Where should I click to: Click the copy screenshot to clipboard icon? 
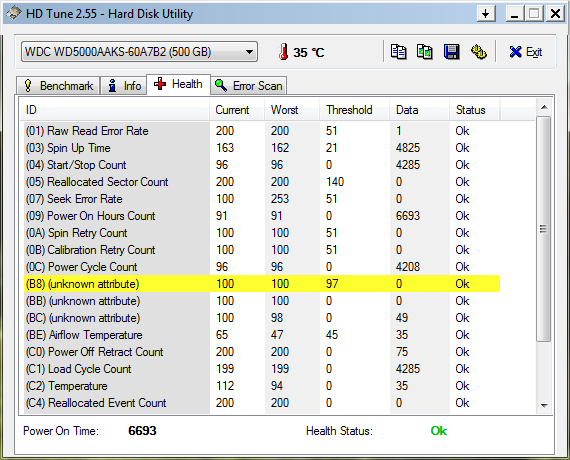pyautogui.click(x=425, y=52)
